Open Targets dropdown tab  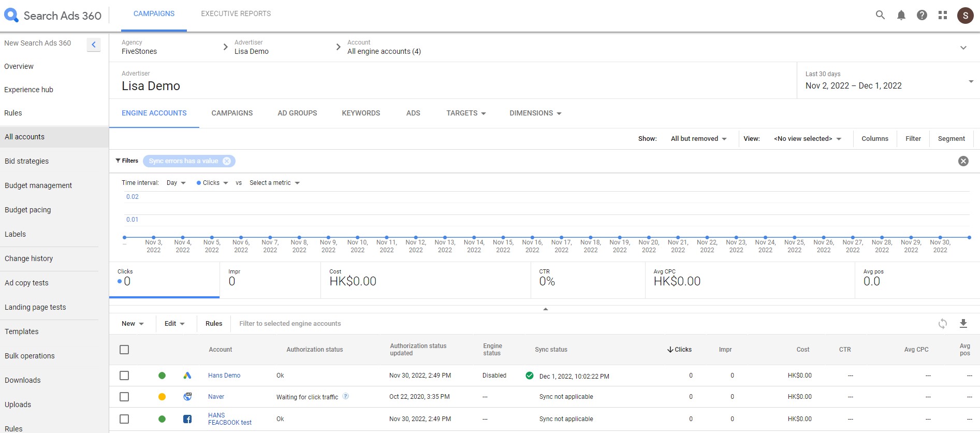coord(466,113)
